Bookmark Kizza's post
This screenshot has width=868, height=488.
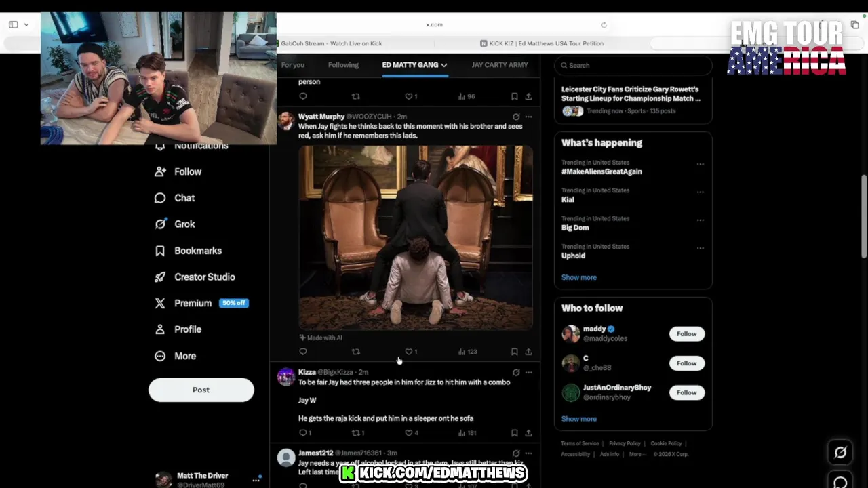click(x=515, y=433)
